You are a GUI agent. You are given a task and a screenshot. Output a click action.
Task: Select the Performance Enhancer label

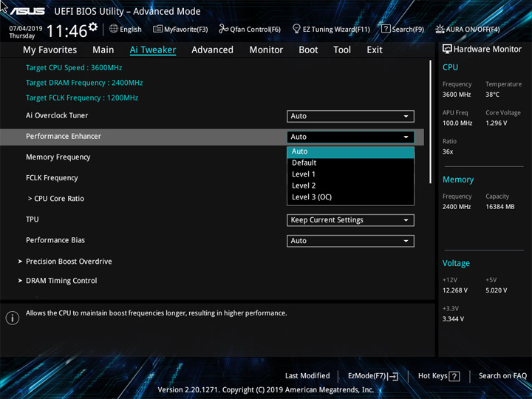(x=64, y=137)
